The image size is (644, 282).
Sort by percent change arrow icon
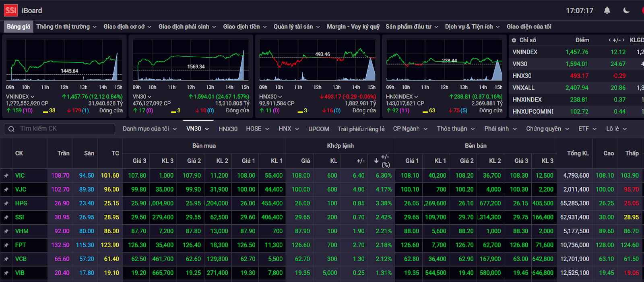[376, 161]
